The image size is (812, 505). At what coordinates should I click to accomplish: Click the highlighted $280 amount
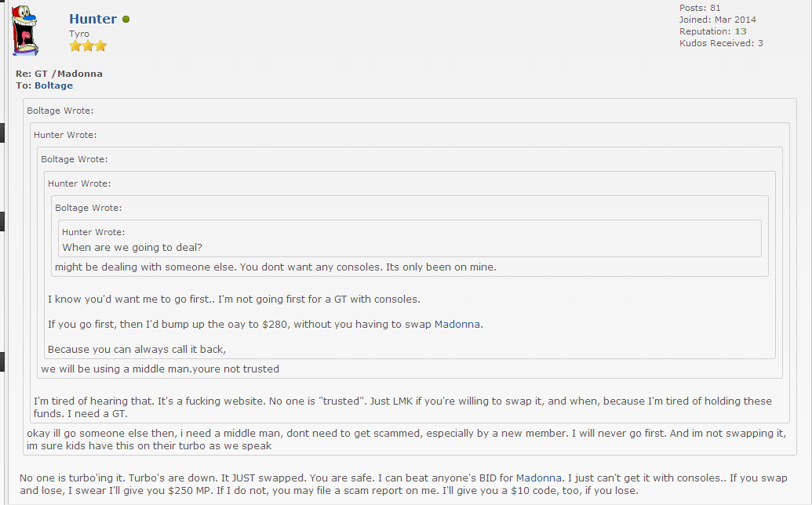[275, 324]
